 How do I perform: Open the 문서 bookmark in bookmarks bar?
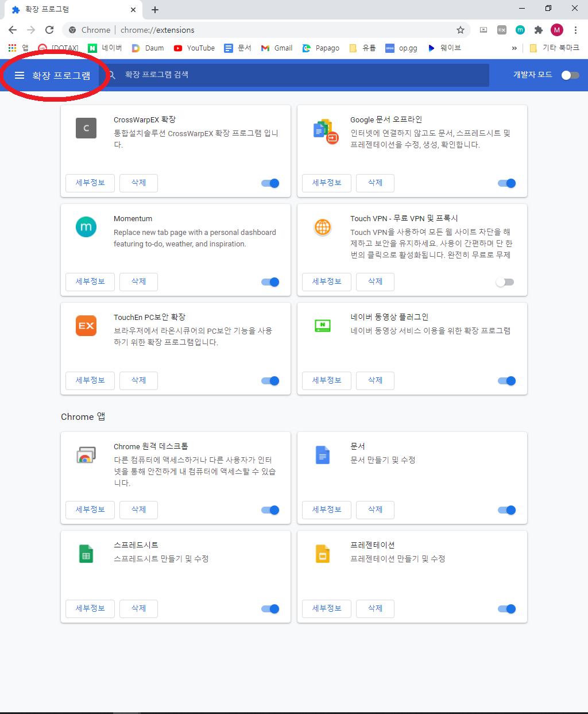[x=238, y=48]
